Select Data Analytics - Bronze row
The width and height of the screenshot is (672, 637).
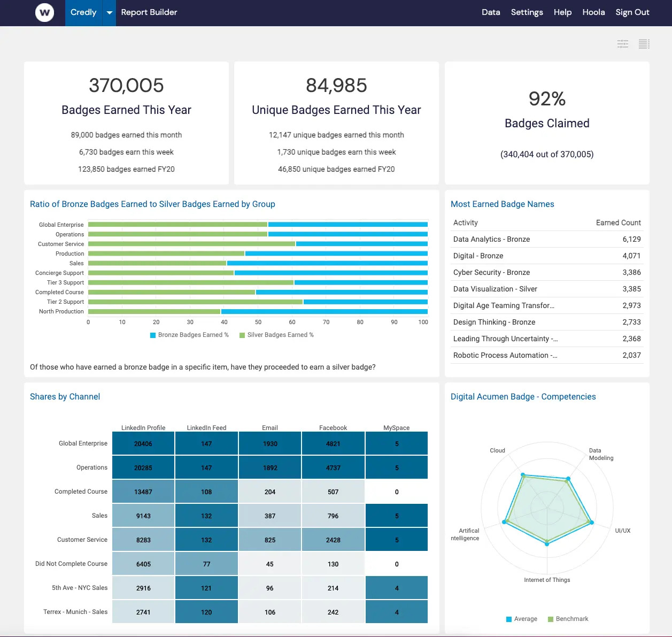(547, 239)
